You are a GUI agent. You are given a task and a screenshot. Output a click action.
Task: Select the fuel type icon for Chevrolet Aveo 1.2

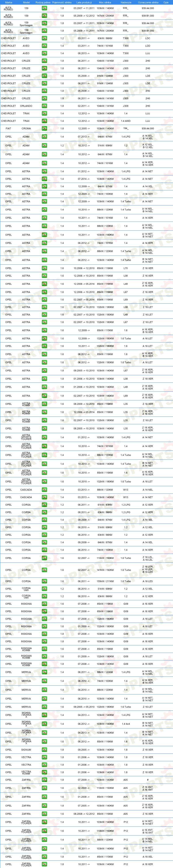44,38
